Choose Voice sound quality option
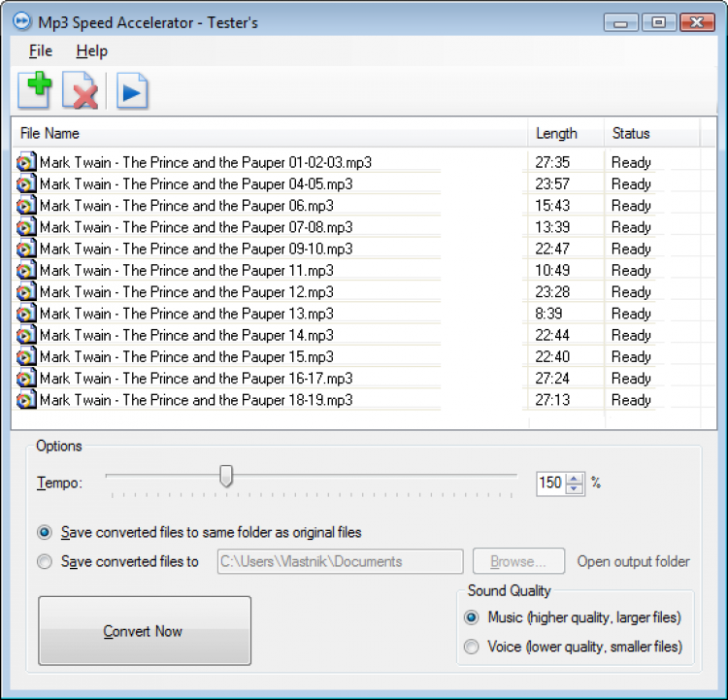The height and width of the screenshot is (700, 728). (471, 647)
